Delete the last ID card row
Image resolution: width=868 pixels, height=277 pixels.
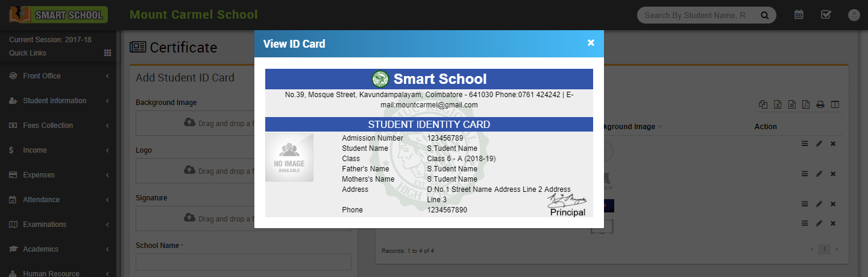point(833,223)
